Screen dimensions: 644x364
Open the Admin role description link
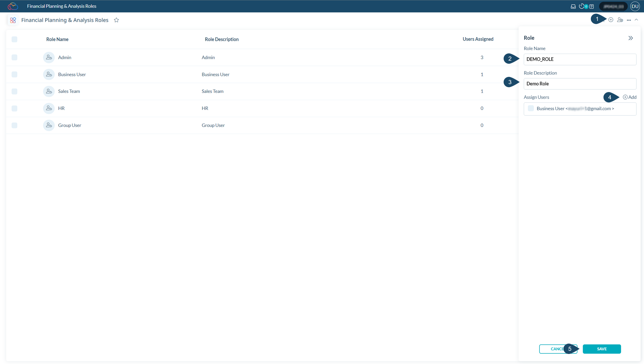(208, 57)
